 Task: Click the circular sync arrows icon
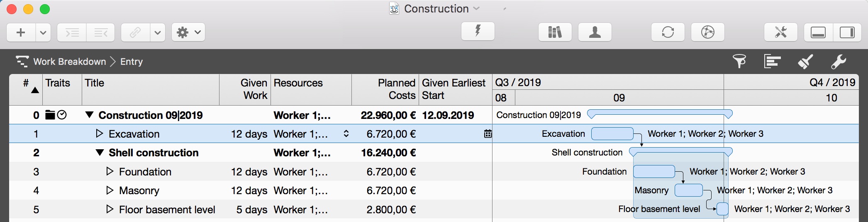[668, 32]
